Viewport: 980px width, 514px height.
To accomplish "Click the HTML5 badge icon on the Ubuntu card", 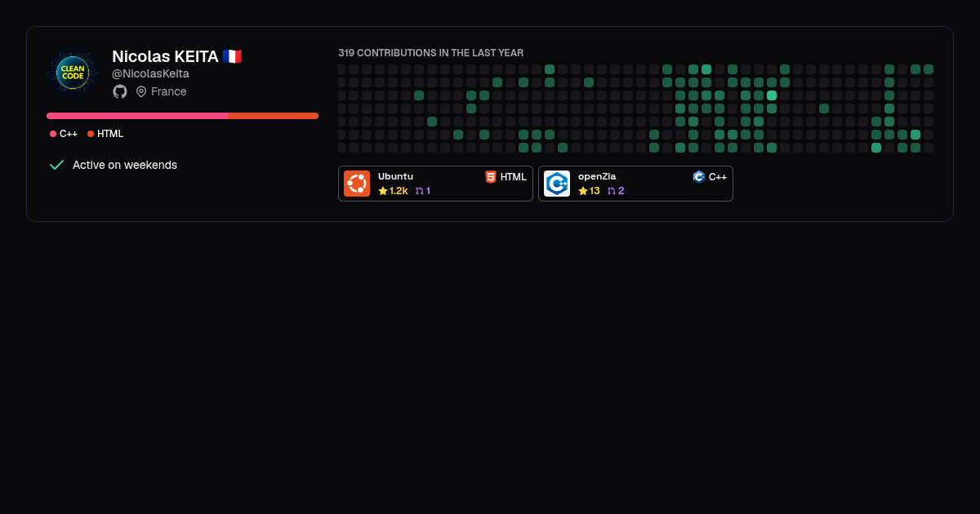I will click(x=491, y=176).
